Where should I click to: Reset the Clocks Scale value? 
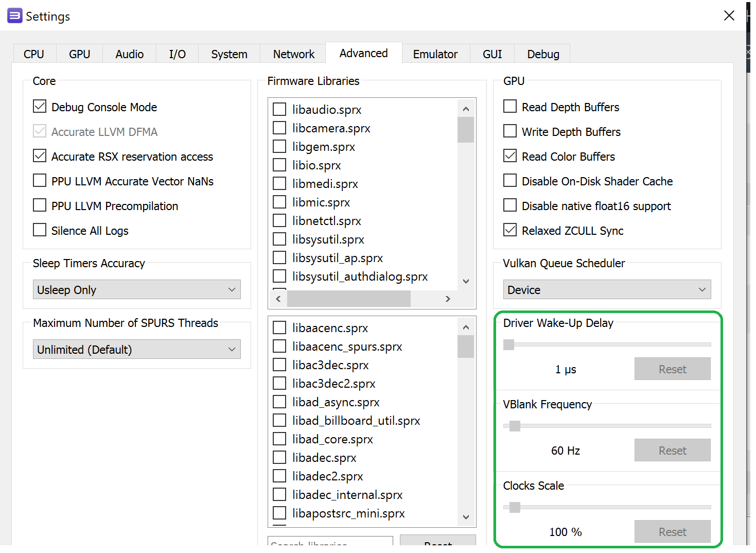[x=672, y=532]
